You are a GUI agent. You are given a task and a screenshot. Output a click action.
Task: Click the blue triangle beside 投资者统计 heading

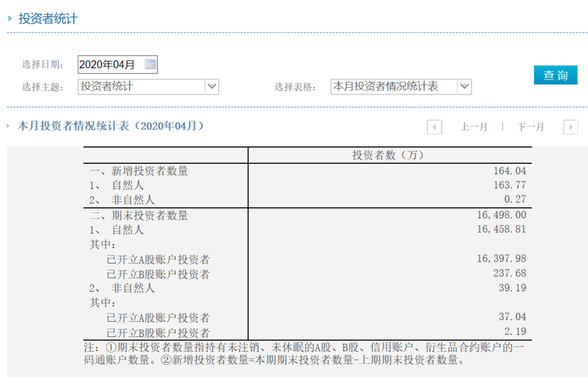click(10, 19)
